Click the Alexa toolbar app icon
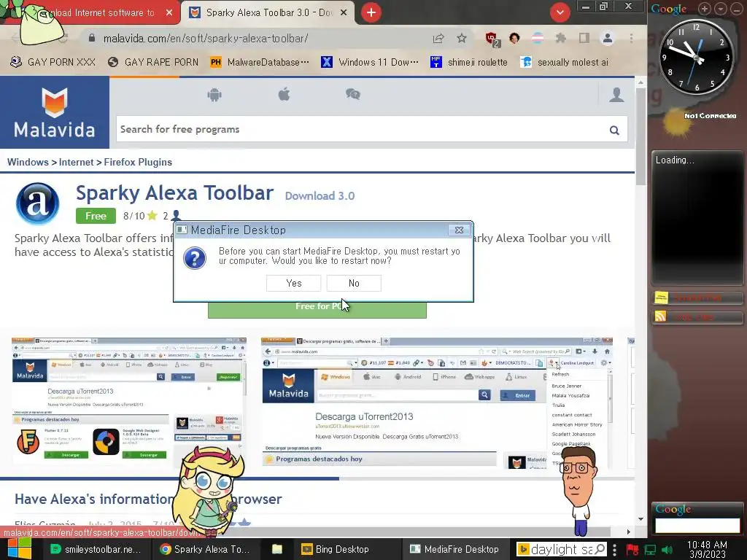The height and width of the screenshot is (560, 747). pos(38,204)
